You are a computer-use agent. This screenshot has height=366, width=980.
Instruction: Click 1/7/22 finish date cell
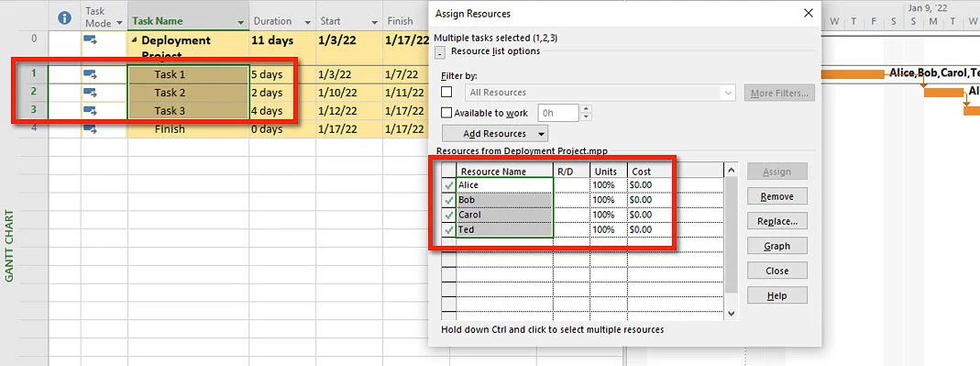(405, 74)
